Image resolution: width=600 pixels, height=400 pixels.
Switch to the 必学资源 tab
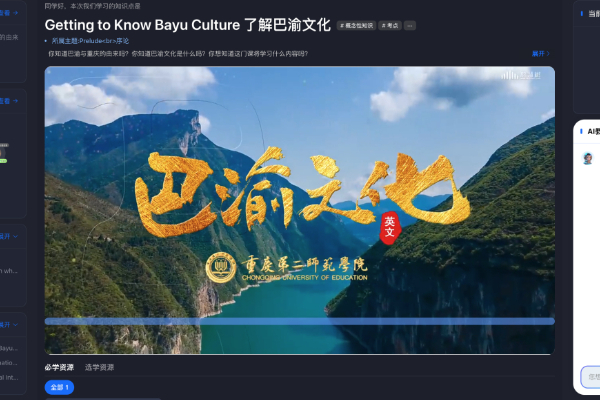click(x=59, y=367)
